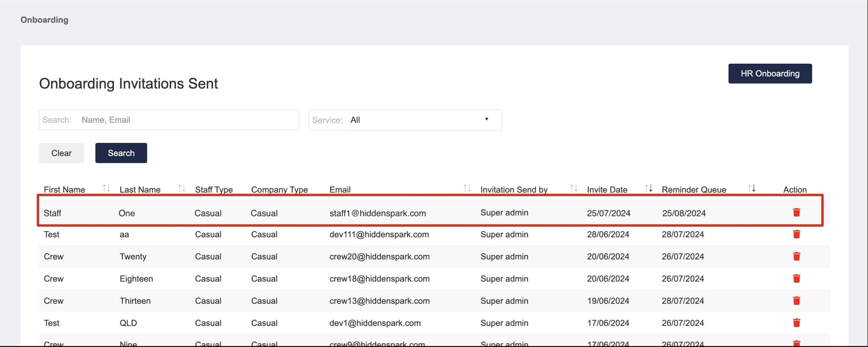
Task: Click first name Staff in first row
Action: coord(52,213)
